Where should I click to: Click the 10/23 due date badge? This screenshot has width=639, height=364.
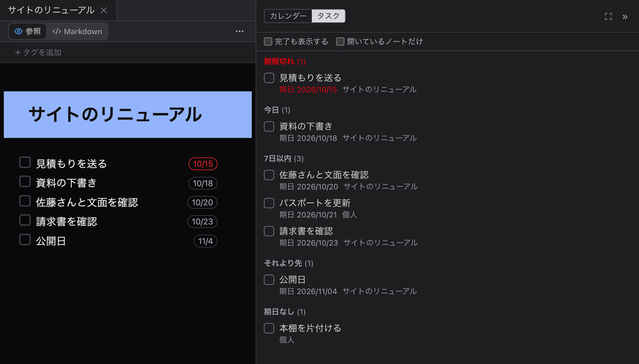pos(202,221)
